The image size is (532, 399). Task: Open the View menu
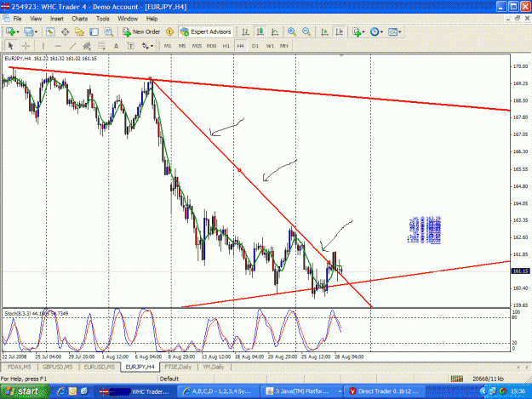click(36, 19)
